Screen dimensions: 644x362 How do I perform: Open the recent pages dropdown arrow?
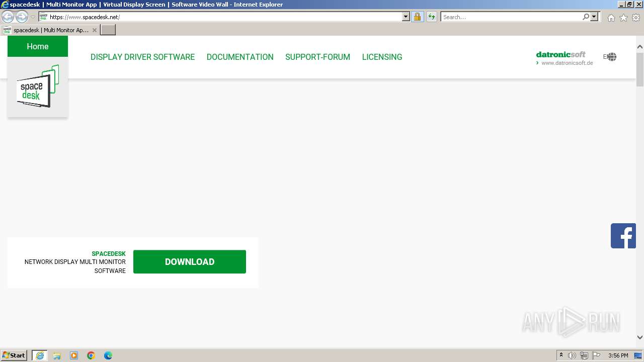click(x=33, y=17)
